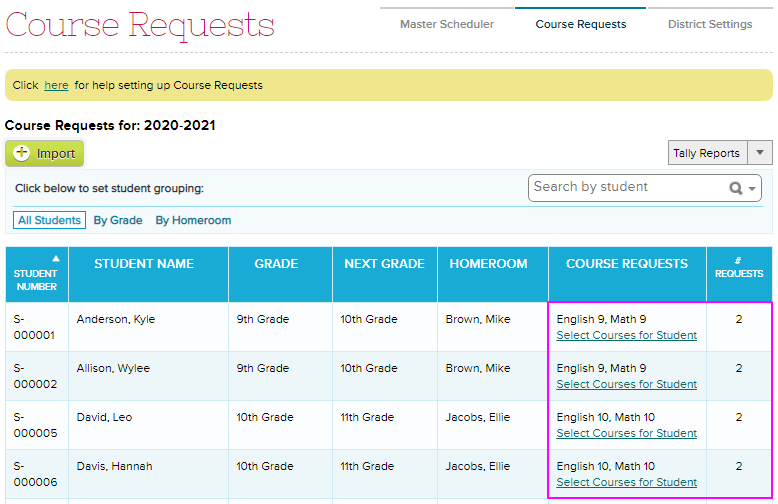Open the Tally Reports dropdown arrow
The image size is (778, 504).
point(760,153)
